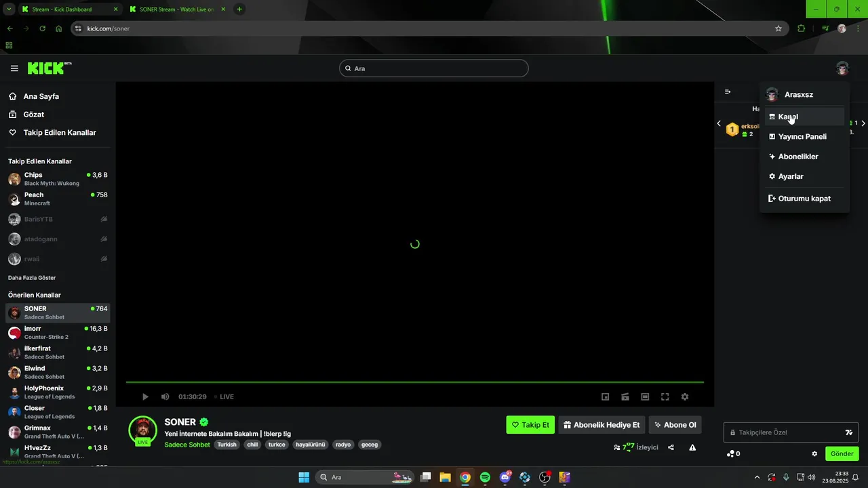Click the radyo tag
This screenshot has width=868, height=488.
tap(343, 445)
